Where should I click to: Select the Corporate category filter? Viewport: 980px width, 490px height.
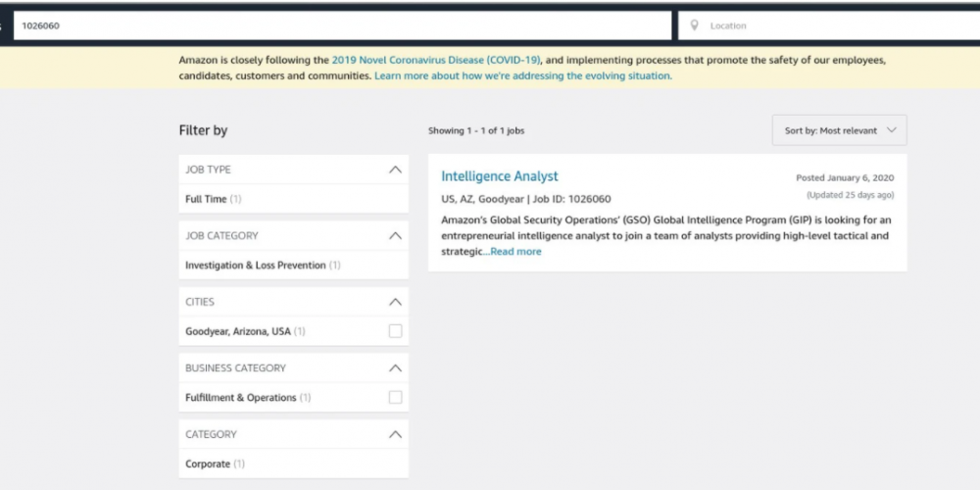tap(208, 464)
